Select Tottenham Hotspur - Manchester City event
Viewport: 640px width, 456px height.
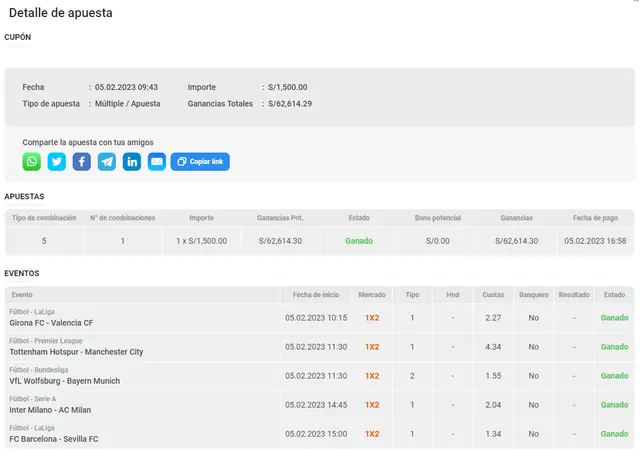(76, 352)
